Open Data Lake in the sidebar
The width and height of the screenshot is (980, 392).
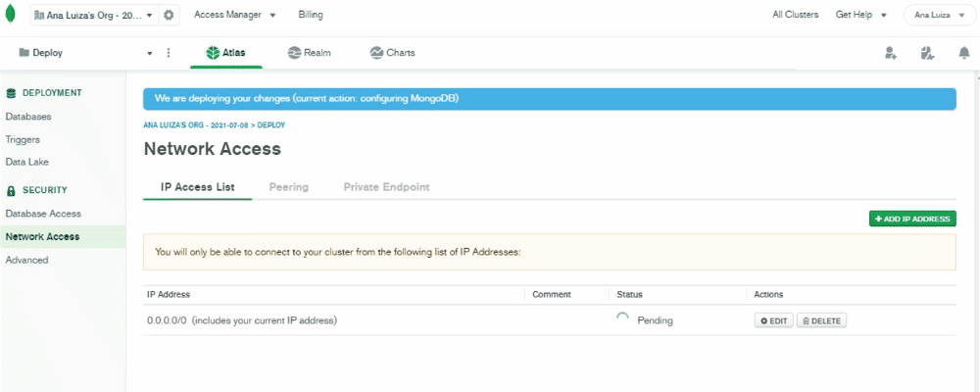26,162
